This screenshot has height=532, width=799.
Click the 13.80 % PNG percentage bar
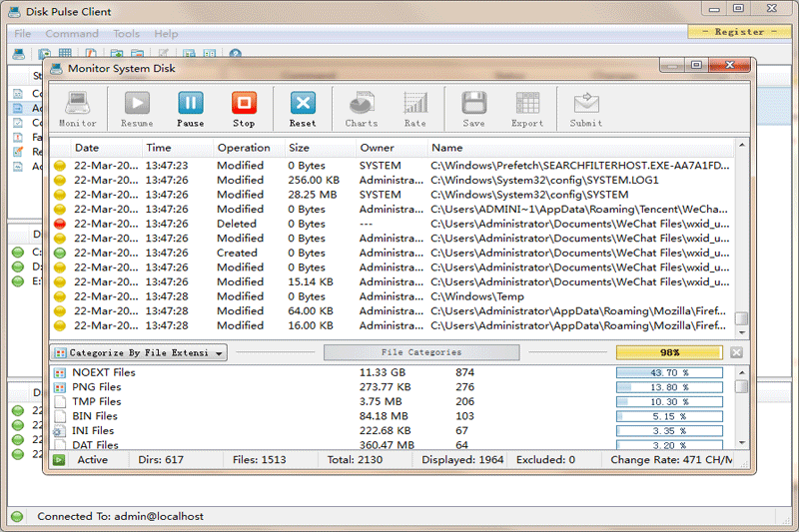[x=669, y=387]
